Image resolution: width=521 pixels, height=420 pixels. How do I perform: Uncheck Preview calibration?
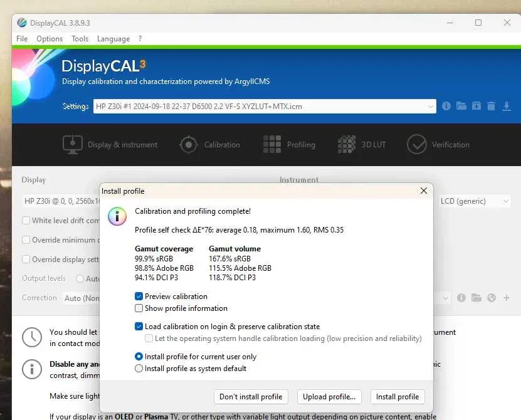point(139,297)
